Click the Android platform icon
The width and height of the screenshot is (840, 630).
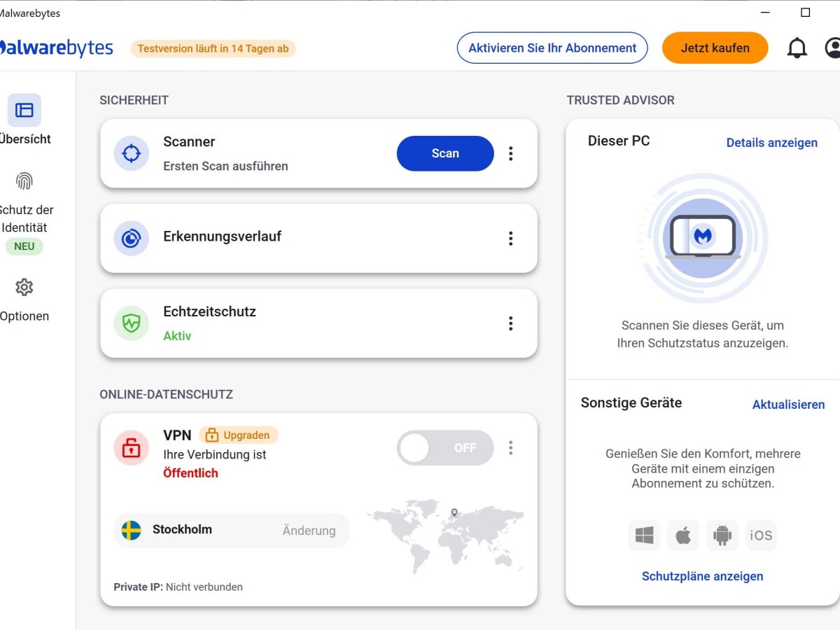pyautogui.click(x=722, y=535)
